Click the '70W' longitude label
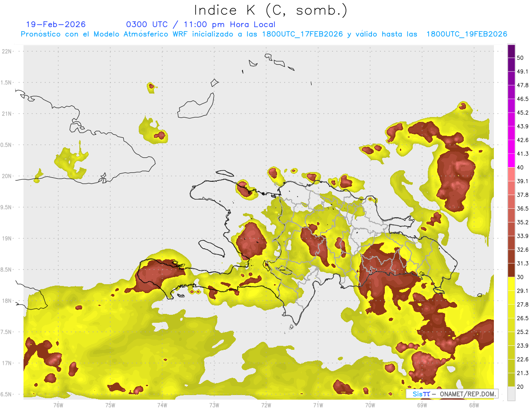 [370, 405]
